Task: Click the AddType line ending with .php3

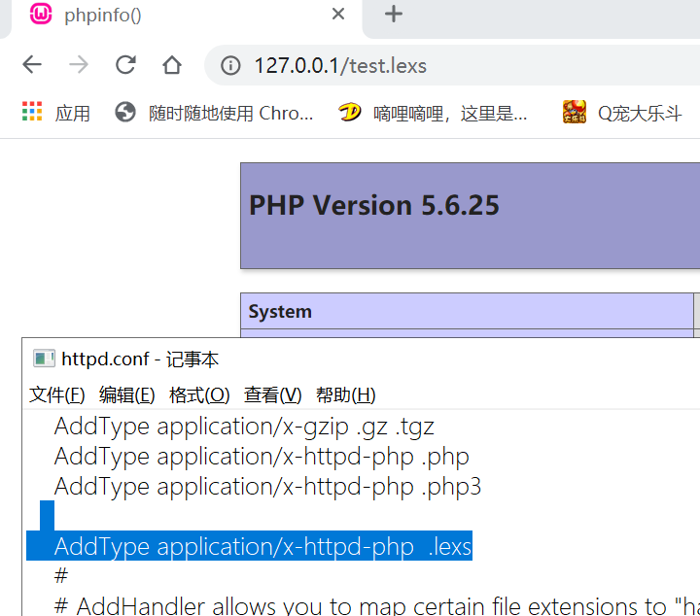Action: coord(268,487)
